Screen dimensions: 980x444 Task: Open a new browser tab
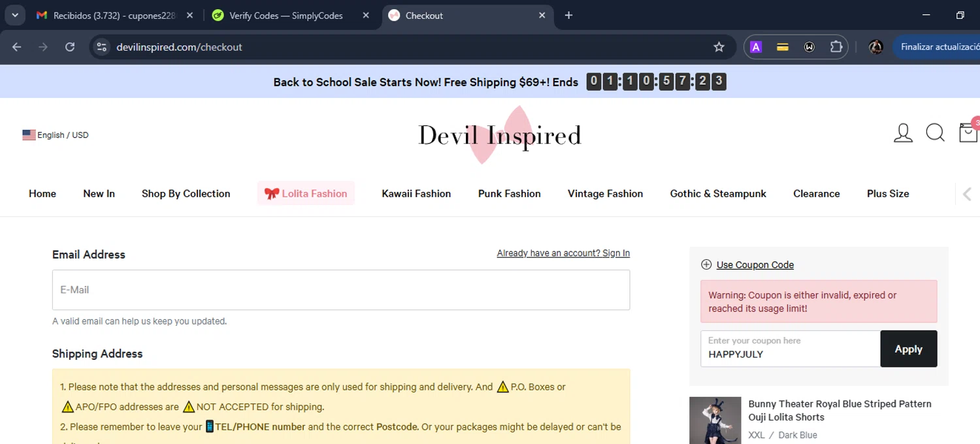[568, 16]
